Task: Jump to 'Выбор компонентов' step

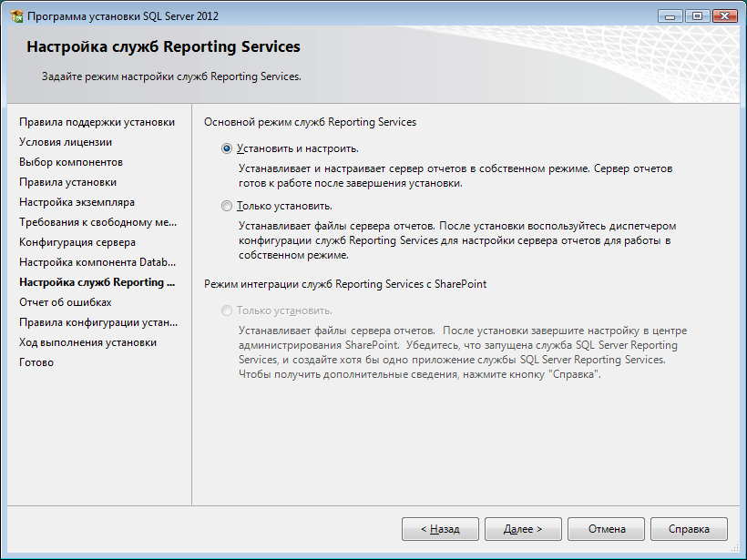Action: (x=71, y=162)
